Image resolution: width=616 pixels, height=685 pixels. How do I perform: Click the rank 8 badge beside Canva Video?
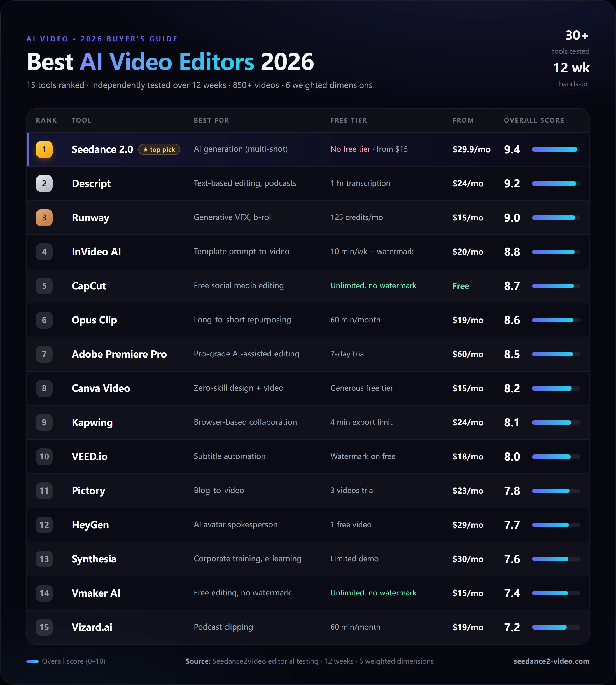tap(44, 389)
